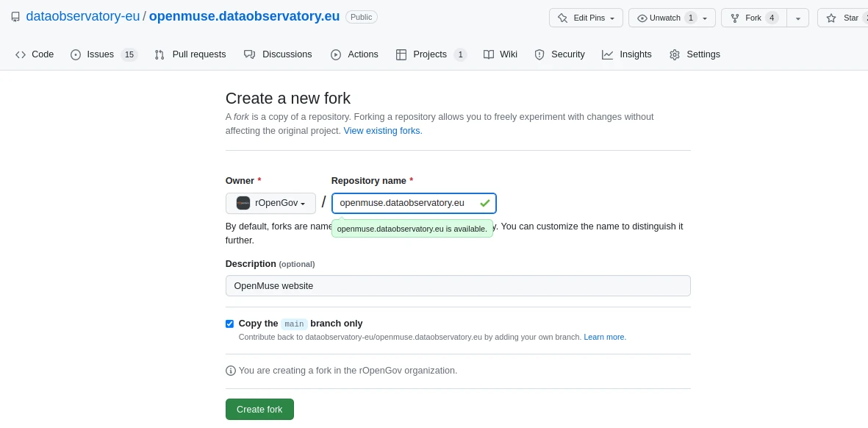The image size is (868, 428).
Task: Click the rOpenGov avatar in the Owner selector
Action: point(243,203)
